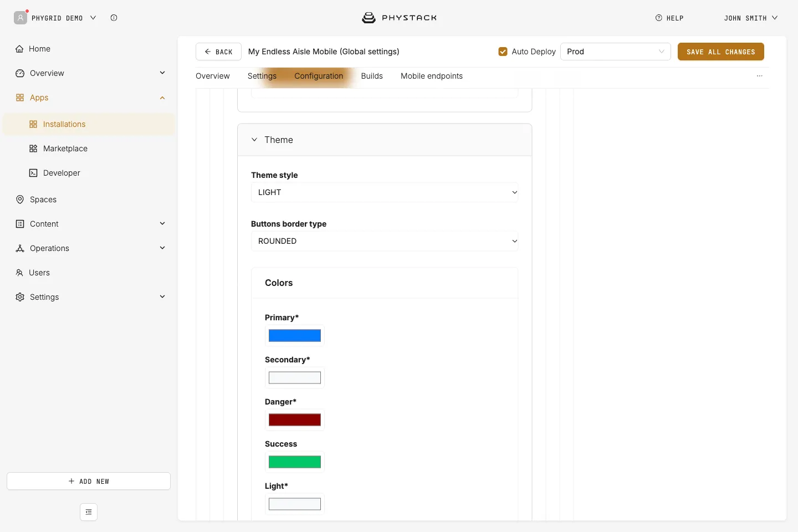Open the Danger dark red color swatch
This screenshot has height=532, width=798.
[295, 420]
